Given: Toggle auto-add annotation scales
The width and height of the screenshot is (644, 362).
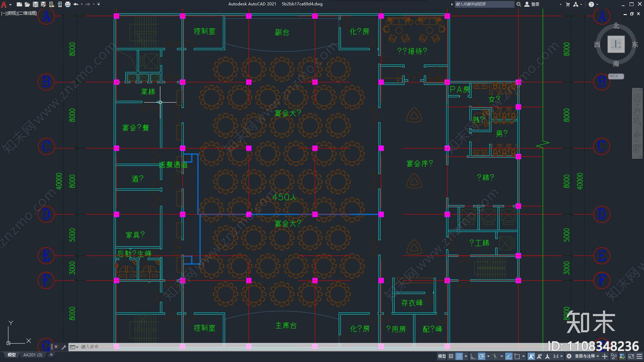Looking at the screenshot, I should click(x=539, y=356).
